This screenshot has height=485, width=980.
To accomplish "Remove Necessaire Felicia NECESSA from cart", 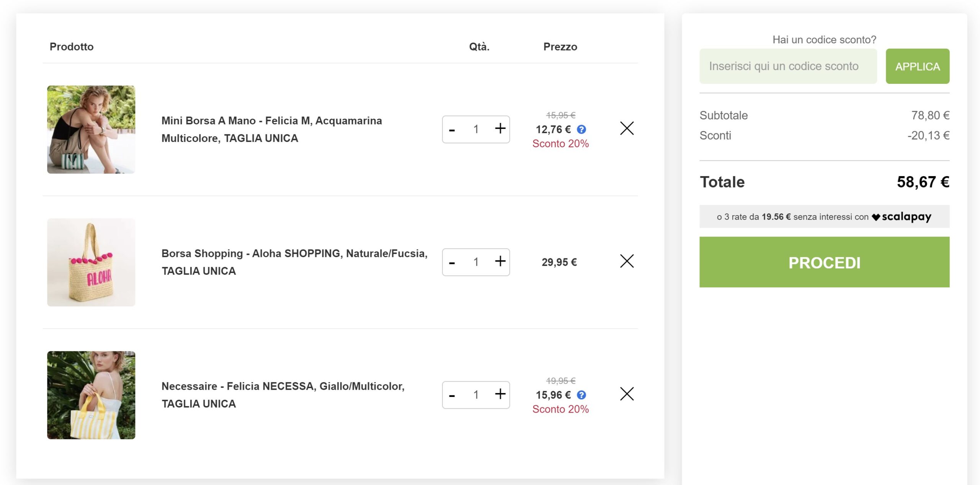I will click(627, 394).
